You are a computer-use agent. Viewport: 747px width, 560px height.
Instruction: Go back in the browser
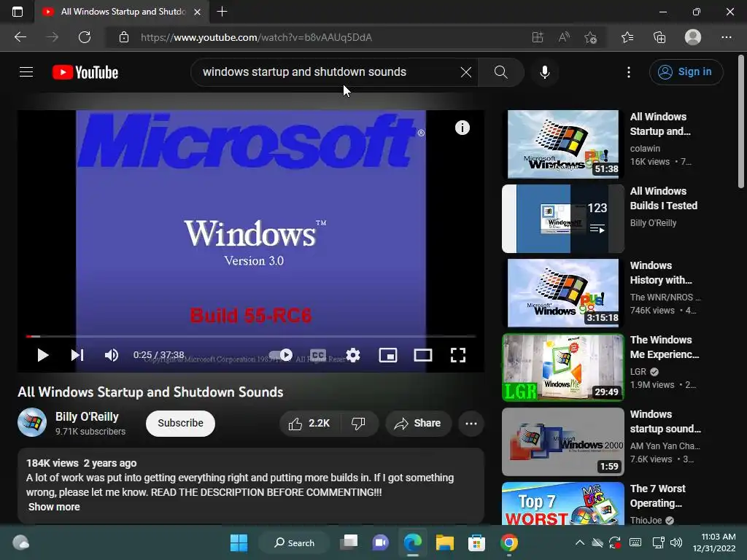click(20, 37)
